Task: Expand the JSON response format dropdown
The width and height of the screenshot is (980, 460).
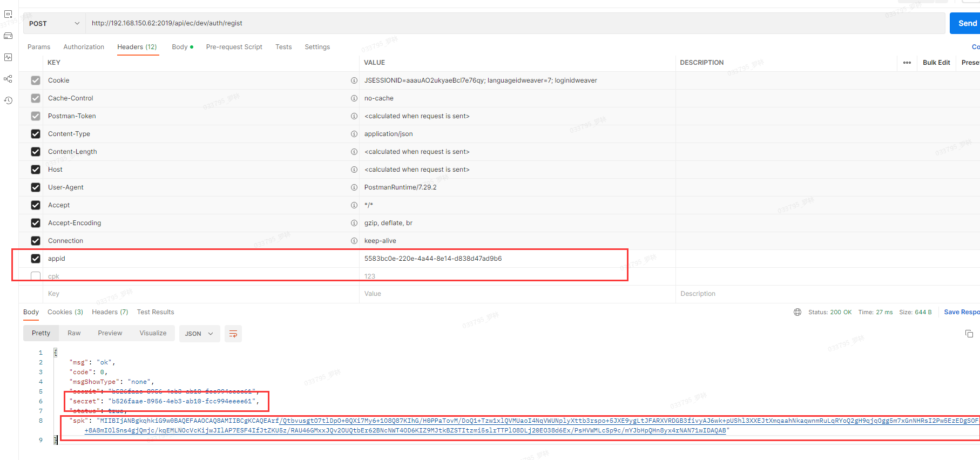Action: (x=199, y=334)
